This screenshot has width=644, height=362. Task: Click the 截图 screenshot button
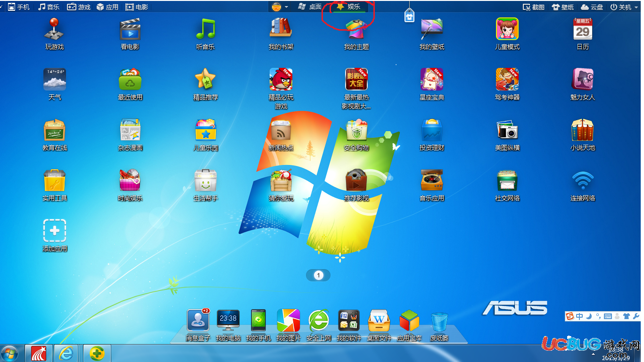(x=534, y=7)
